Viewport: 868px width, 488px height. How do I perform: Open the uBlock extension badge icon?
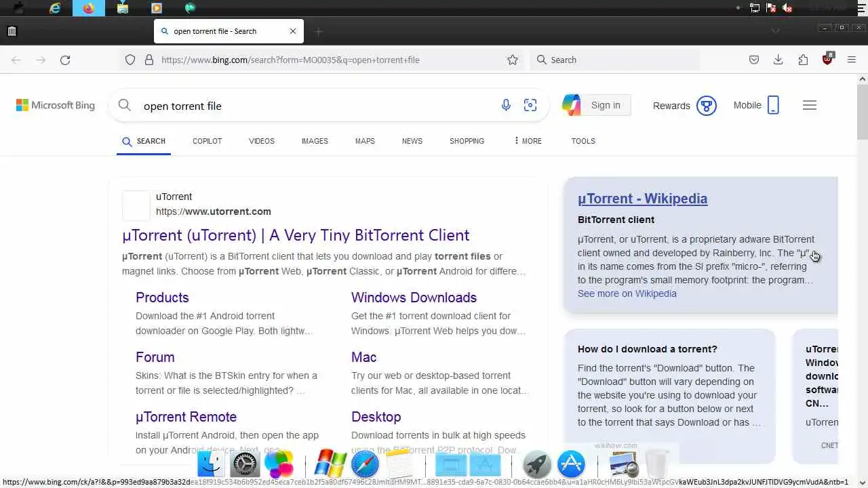tap(827, 59)
